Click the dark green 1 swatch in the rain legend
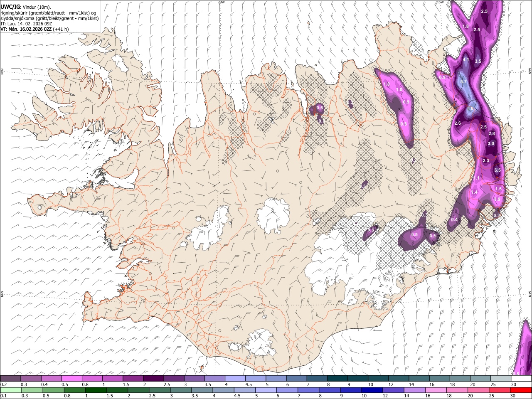Image resolution: width=532 pixels, height=399 pixels. 96,390
